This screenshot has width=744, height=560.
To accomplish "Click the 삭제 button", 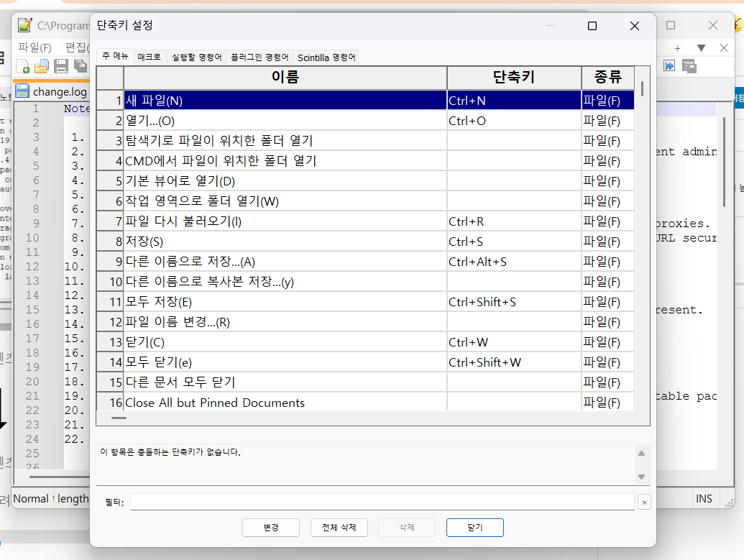I will (x=407, y=528).
